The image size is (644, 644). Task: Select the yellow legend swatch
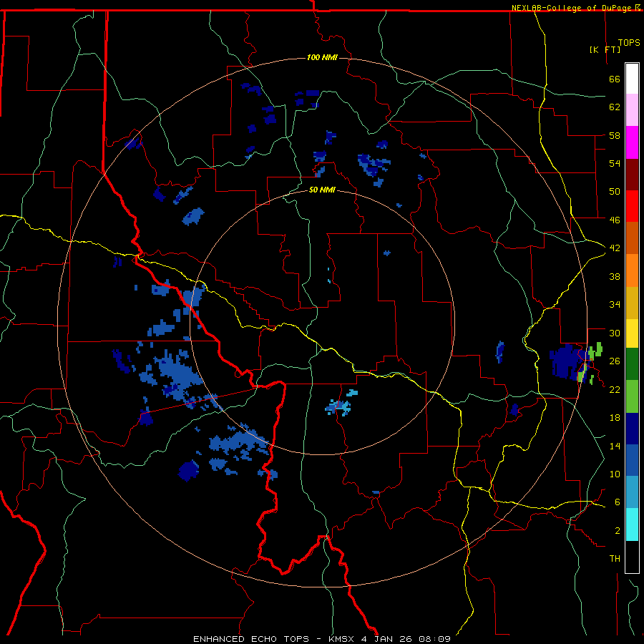(x=632, y=333)
